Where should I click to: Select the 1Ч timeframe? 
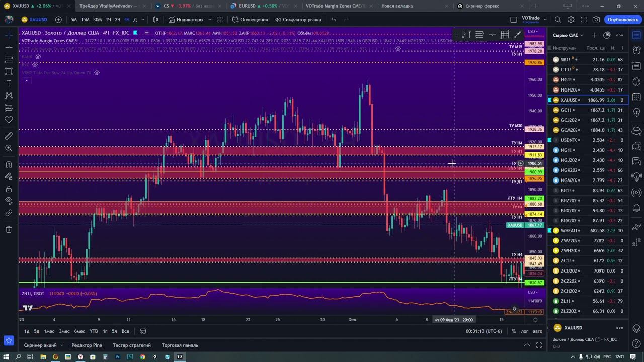click(108, 20)
